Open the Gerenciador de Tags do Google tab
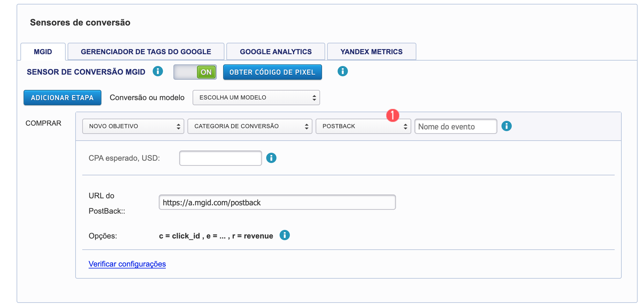The width and height of the screenshot is (644, 308). coord(146,52)
